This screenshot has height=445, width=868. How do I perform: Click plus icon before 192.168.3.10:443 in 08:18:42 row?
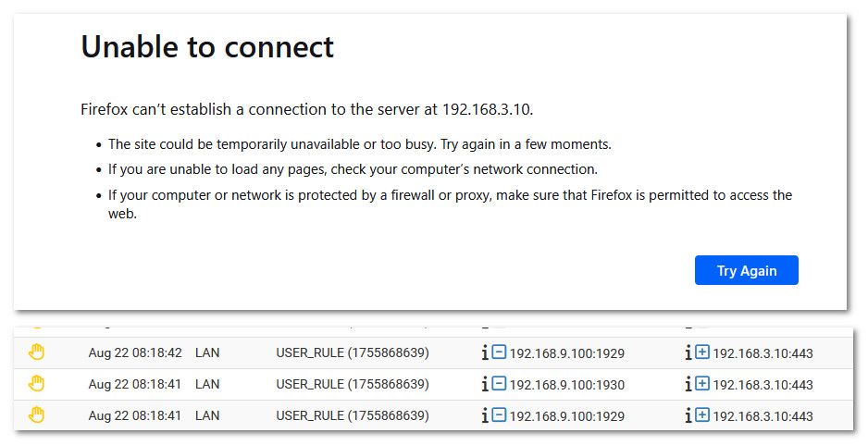702,352
